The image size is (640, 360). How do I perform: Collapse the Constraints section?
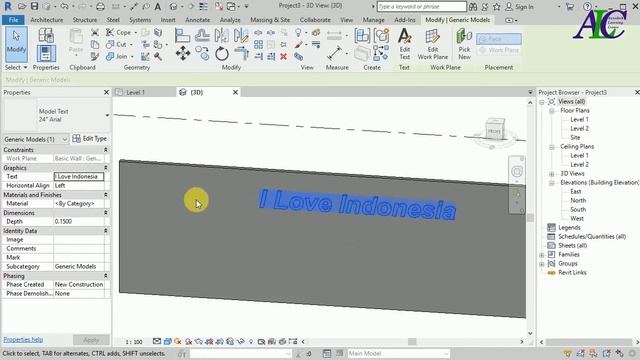point(106,150)
